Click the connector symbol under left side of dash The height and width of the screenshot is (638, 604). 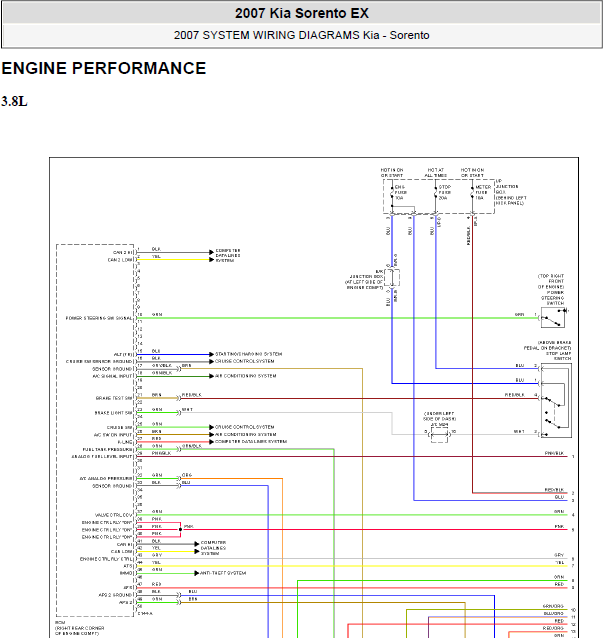pyautogui.click(x=439, y=431)
